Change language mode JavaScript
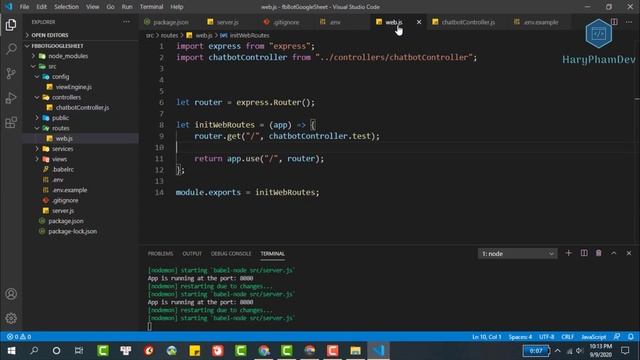The width and height of the screenshot is (640, 360). (593, 337)
